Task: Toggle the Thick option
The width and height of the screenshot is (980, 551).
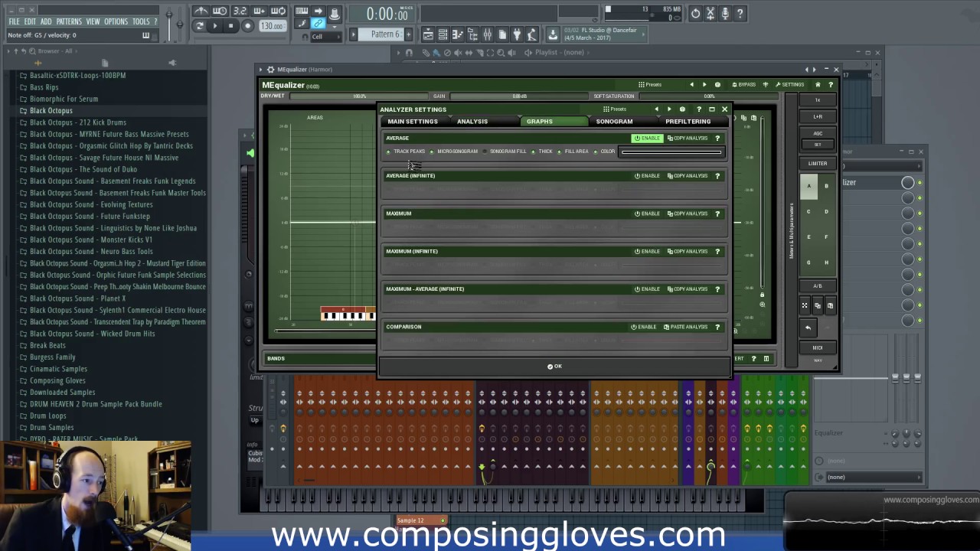Action: [542, 152]
